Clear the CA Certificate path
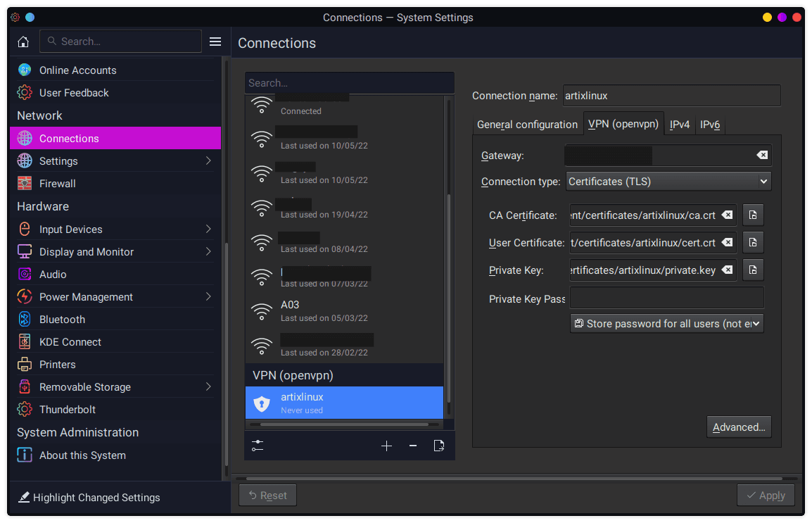 (x=727, y=215)
